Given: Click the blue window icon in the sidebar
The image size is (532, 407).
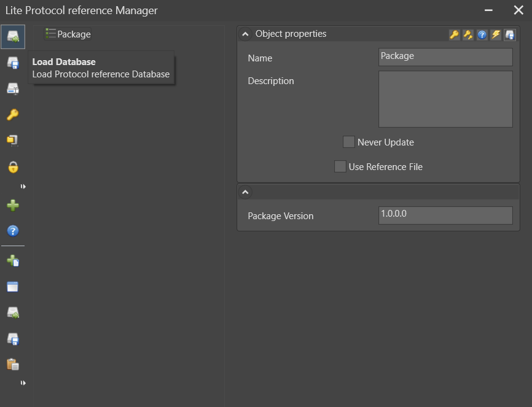Looking at the screenshot, I should tap(13, 287).
